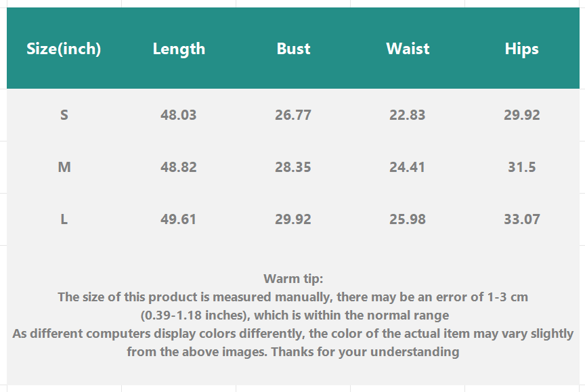Click the Size(inch) column header
This screenshot has width=585, height=392.
click(64, 49)
